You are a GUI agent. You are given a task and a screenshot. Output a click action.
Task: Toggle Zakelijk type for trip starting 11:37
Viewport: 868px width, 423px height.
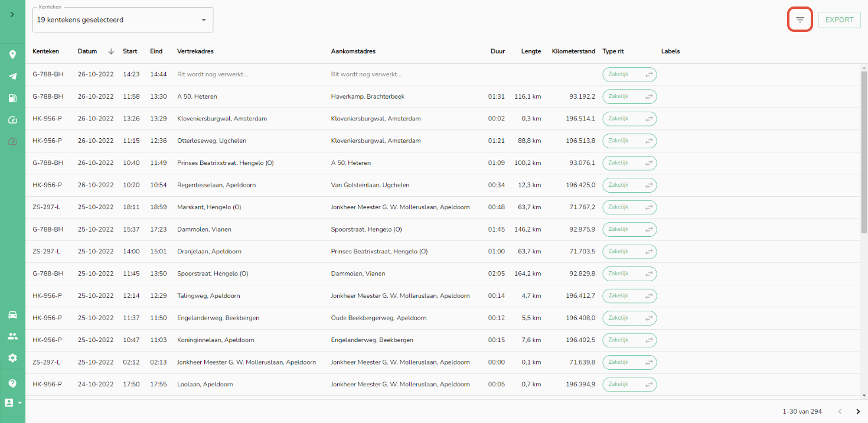click(629, 318)
